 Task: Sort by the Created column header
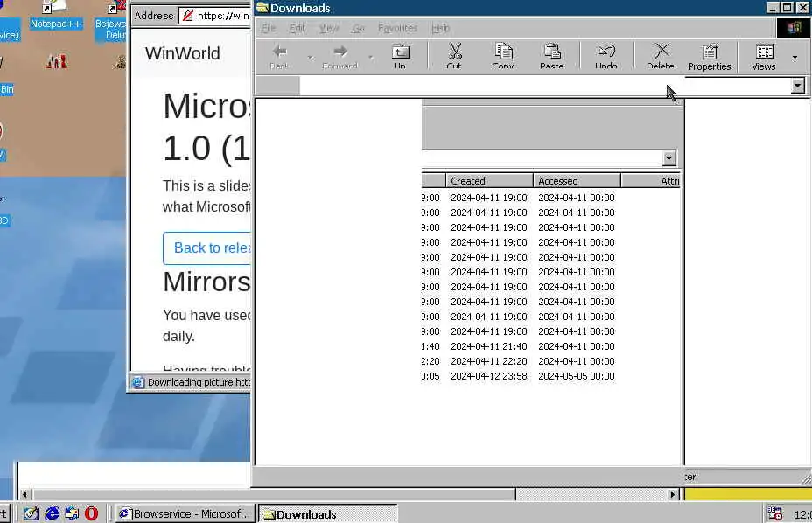click(x=489, y=181)
